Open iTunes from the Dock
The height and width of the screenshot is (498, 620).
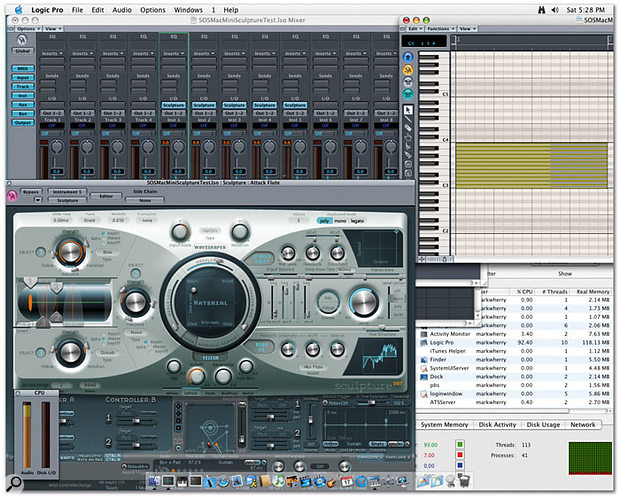point(279,481)
